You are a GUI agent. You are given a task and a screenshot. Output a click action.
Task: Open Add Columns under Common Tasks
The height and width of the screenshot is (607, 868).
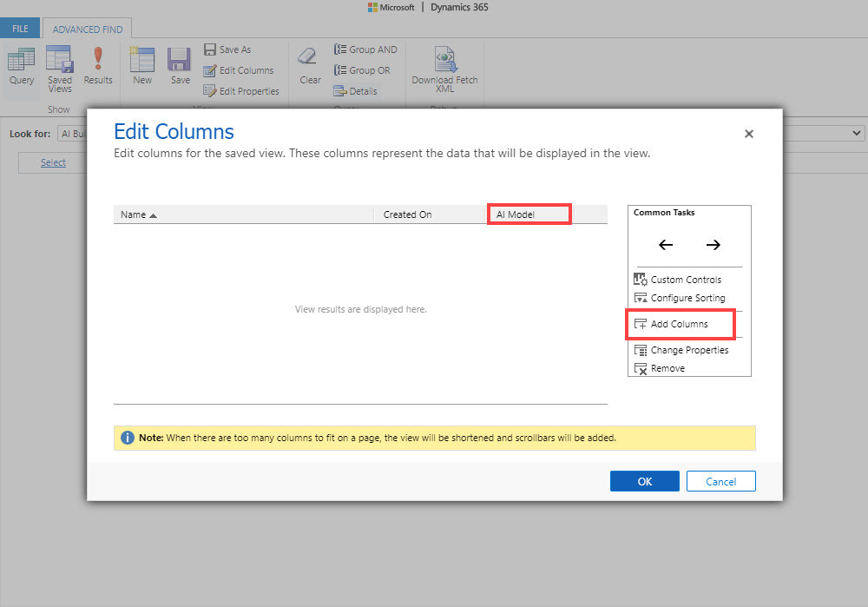(680, 324)
